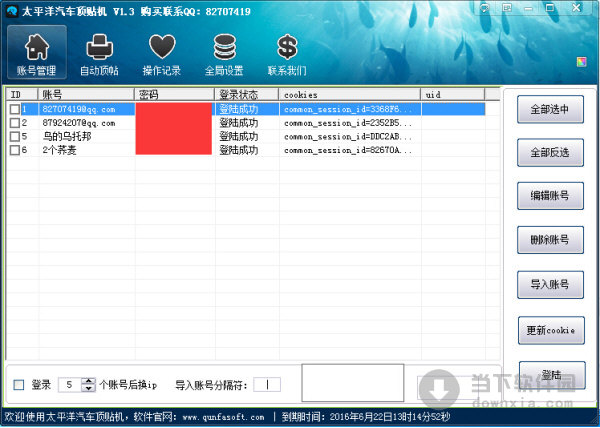The height and width of the screenshot is (428, 600).
Task: Check the box for account 2个荞麦
Action: pos(15,150)
